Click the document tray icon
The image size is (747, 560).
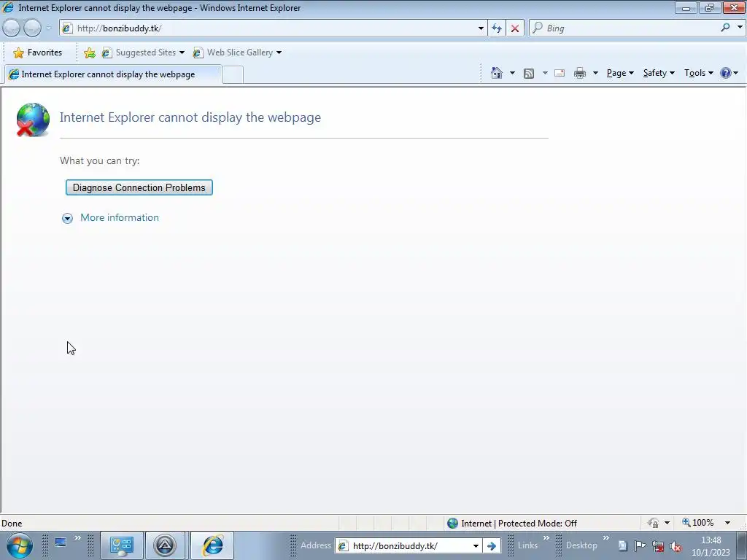tap(622, 545)
